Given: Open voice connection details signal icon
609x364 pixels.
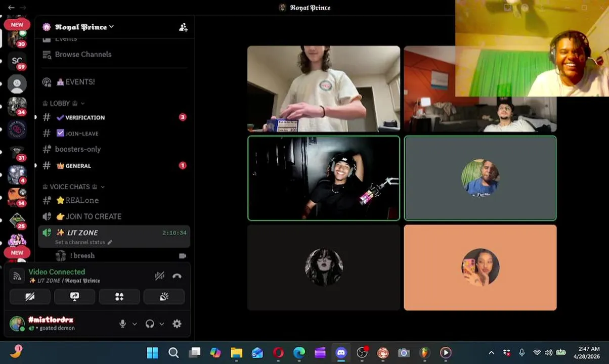Looking at the screenshot, I should (17, 276).
